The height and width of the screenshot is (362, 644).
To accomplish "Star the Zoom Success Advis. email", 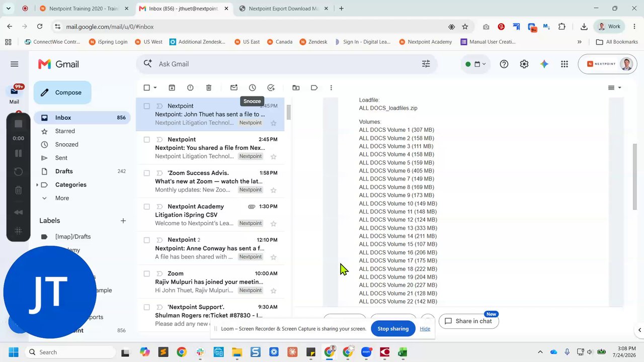I will point(274,190).
